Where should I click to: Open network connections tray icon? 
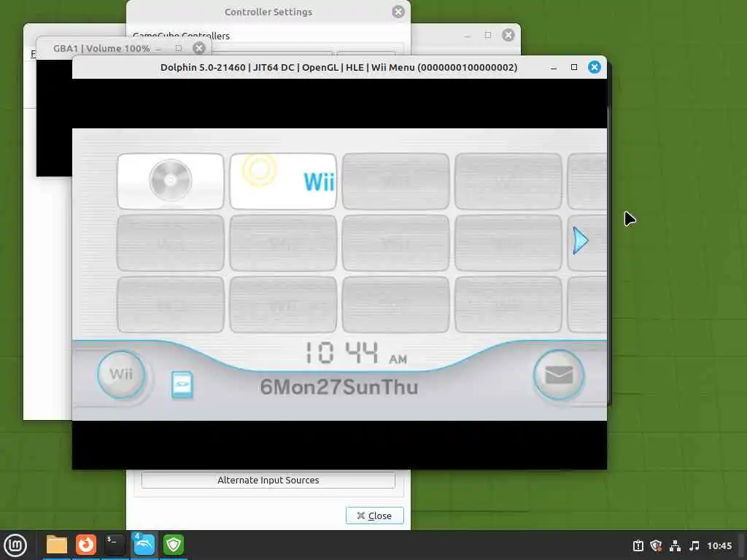click(675, 545)
